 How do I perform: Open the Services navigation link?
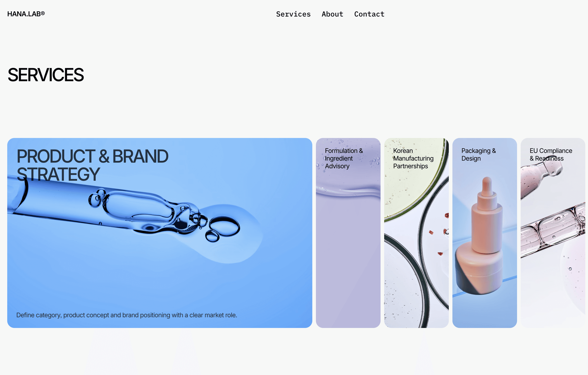pyautogui.click(x=293, y=14)
